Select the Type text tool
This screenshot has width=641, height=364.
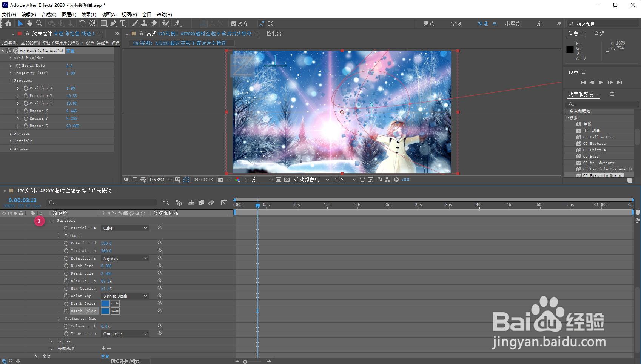click(123, 23)
